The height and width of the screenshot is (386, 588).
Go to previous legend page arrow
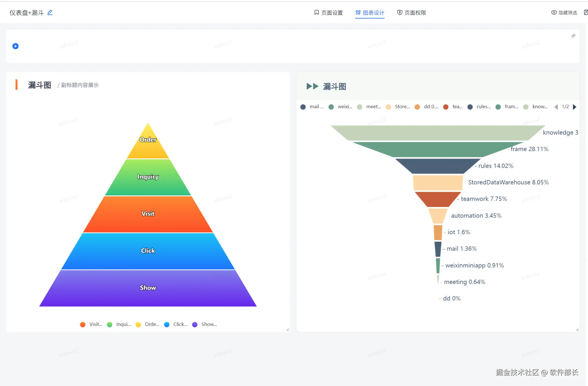[556, 107]
